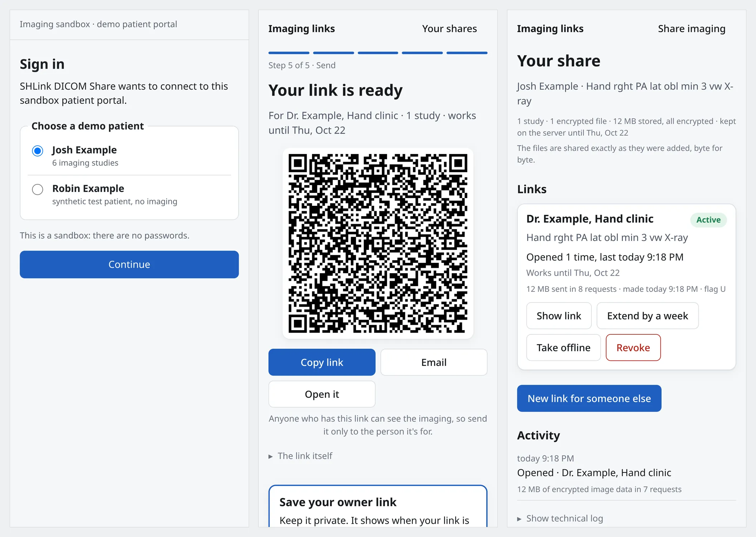Open 'Share imaging' in the top navigation

[692, 29]
